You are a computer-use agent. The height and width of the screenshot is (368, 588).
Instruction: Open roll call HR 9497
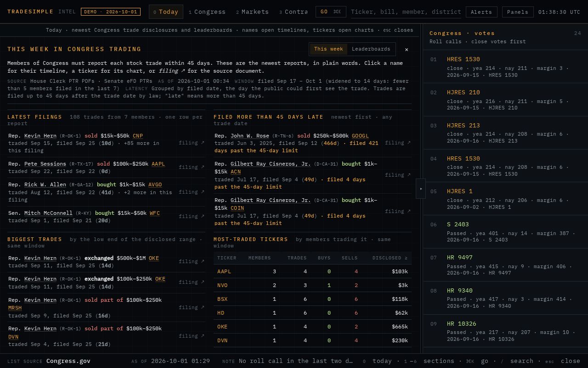tap(505, 265)
